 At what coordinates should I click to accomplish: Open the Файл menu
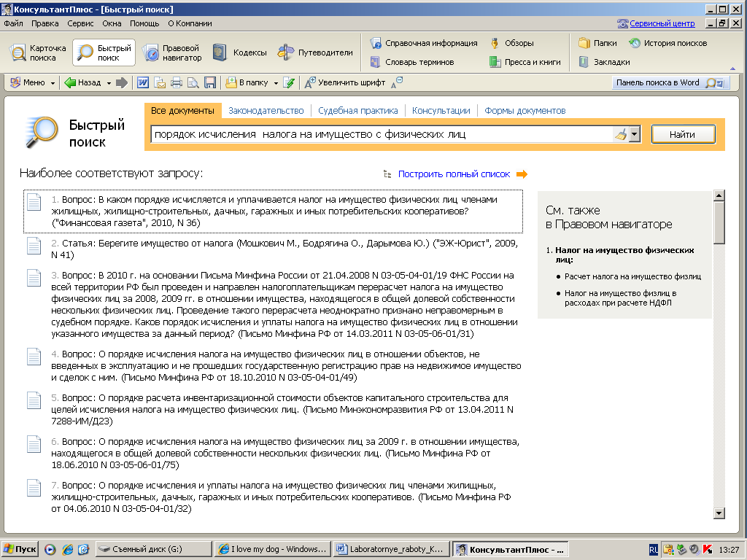click(x=13, y=23)
